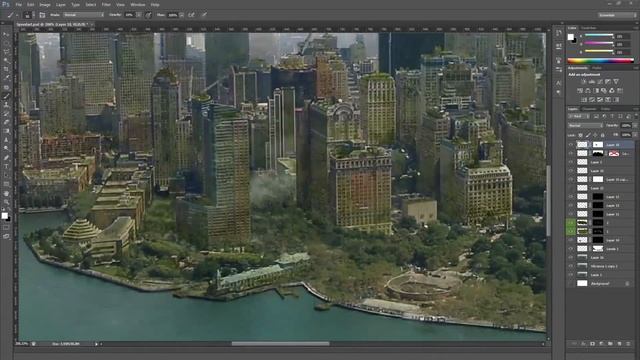This screenshot has height=360, width=640.
Task: Select the Spot Healing Brush tool
Action: [x=7, y=87]
